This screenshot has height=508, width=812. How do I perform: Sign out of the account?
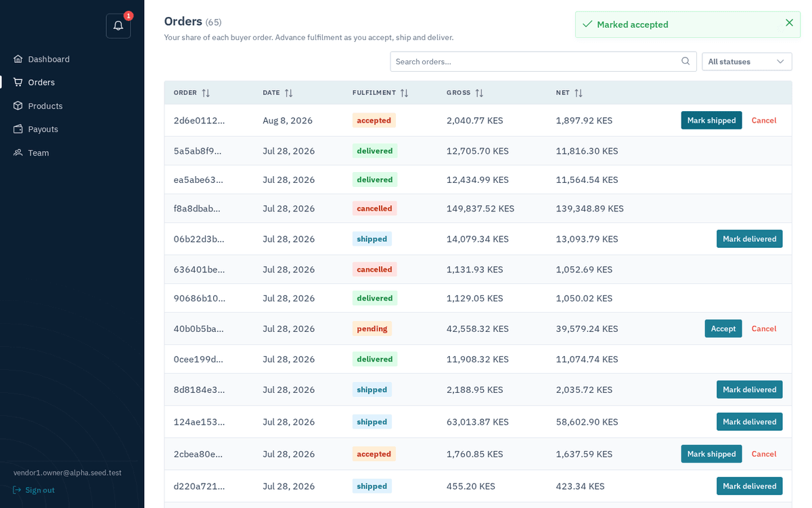click(40, 490)
